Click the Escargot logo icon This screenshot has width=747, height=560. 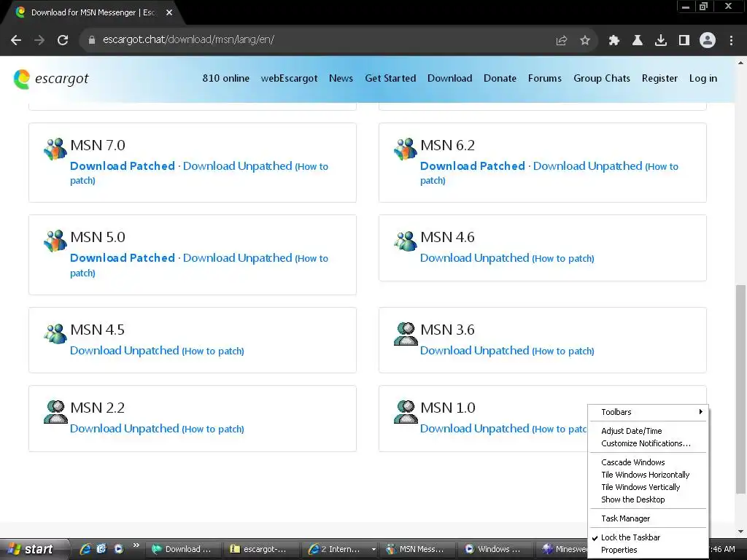click(x=22, y=79)
